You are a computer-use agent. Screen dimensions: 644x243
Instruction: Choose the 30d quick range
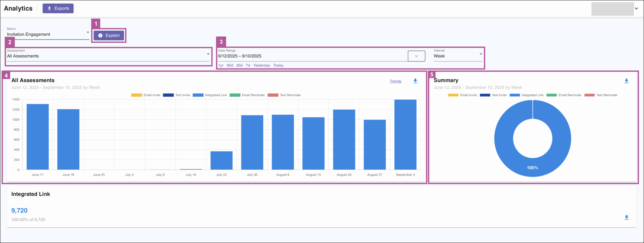239,65
